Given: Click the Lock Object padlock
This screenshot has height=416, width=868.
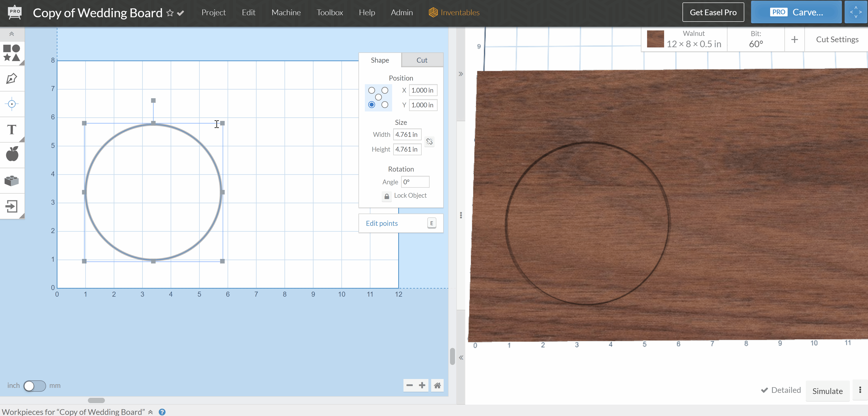Looking at the screenshot, I should 386,196.
